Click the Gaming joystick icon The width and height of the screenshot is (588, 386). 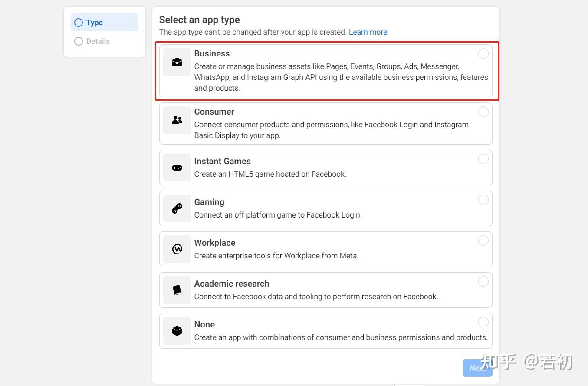[x=177, y=208]
